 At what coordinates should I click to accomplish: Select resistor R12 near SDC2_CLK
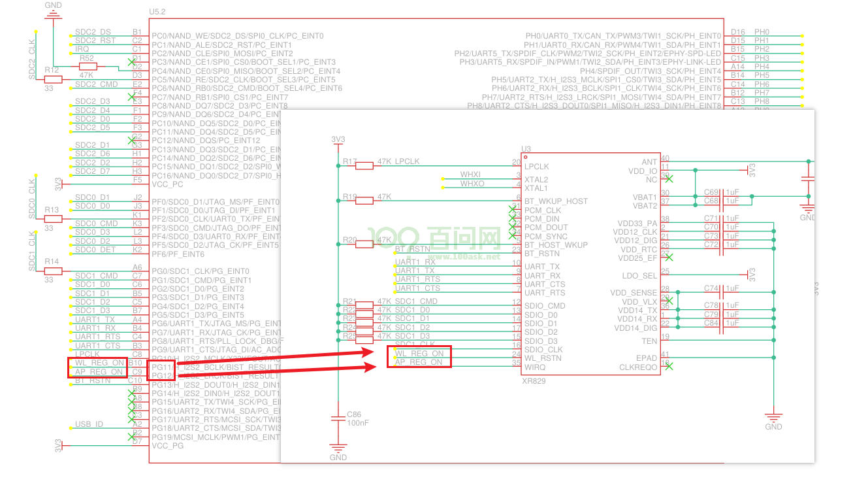[53, 80]
